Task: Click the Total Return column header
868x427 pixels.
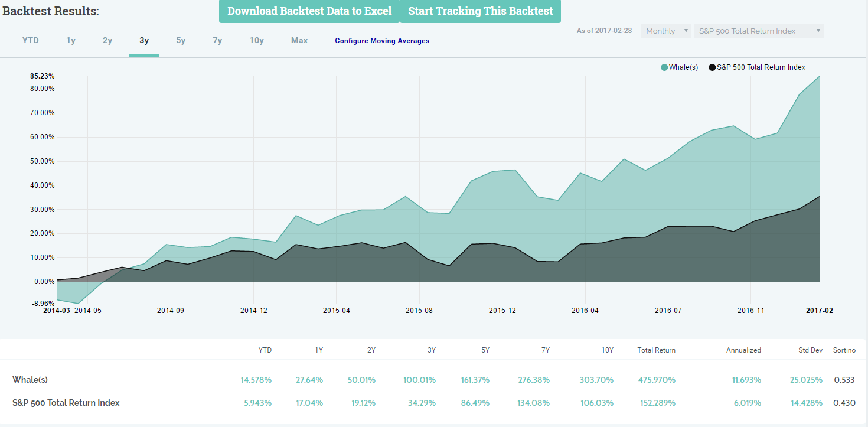Action: click(x=657, y=350)
